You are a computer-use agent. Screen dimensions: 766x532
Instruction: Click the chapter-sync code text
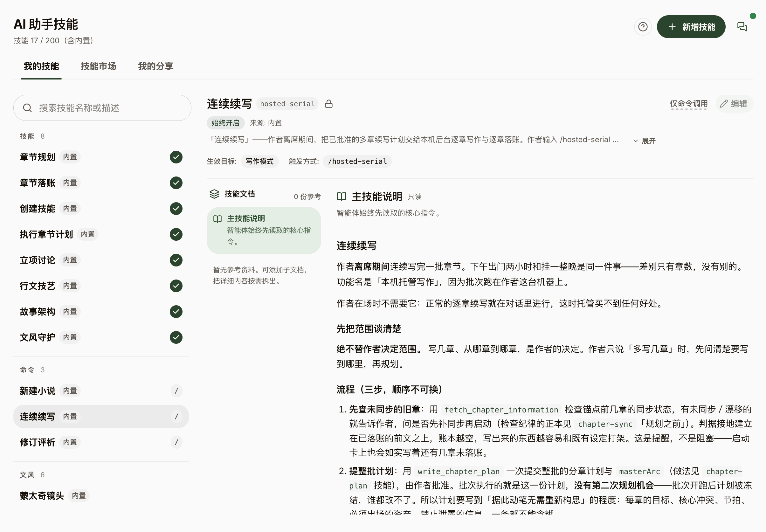[x=605, y=424]
